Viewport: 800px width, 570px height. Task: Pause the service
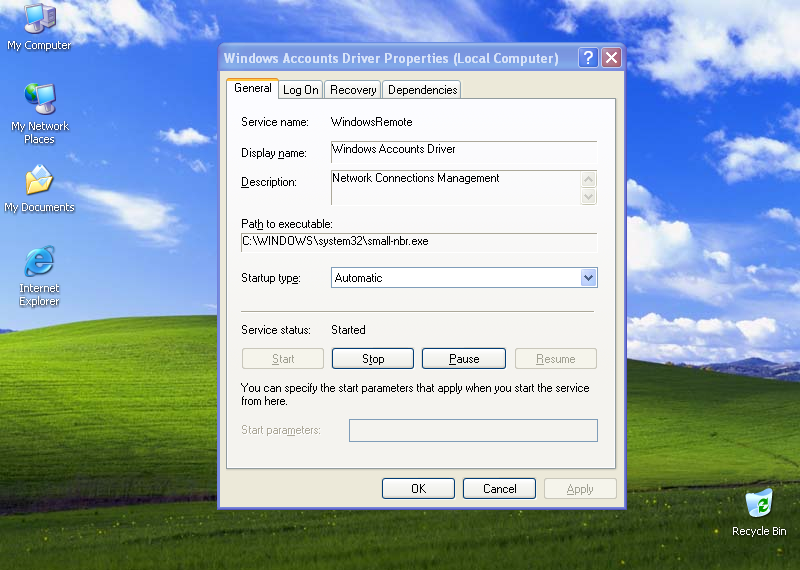(x=464, y=359)
